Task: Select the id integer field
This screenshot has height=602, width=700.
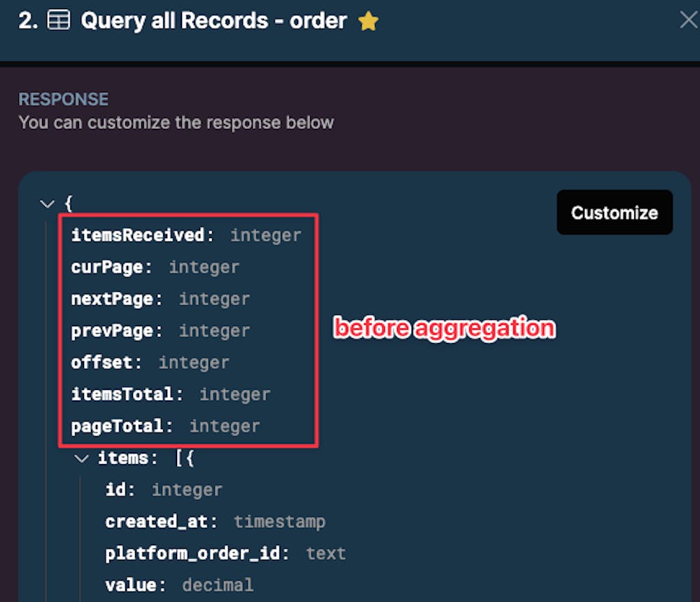Action: pos(163,490)
